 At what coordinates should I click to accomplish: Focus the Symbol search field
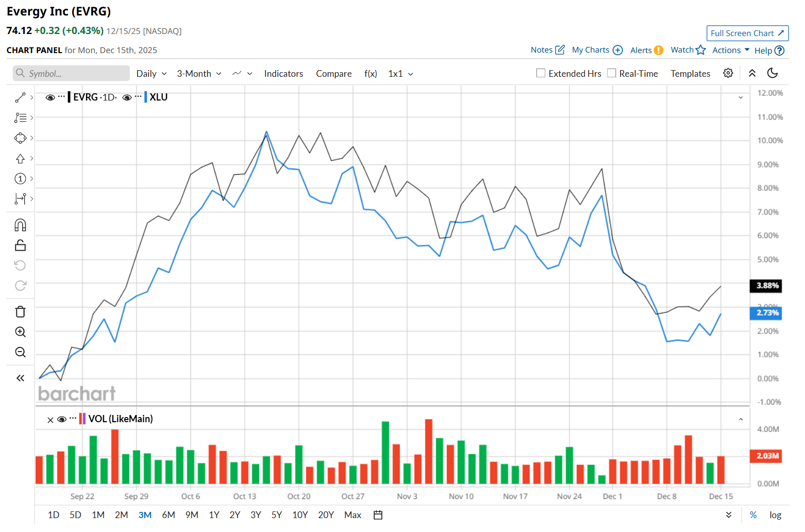click(71, 73)
